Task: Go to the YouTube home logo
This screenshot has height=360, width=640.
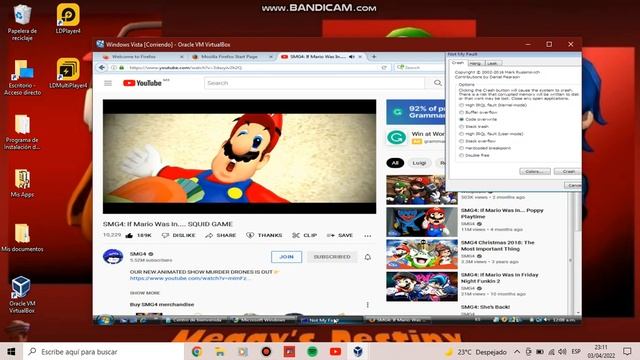Action: click(142, 83)
